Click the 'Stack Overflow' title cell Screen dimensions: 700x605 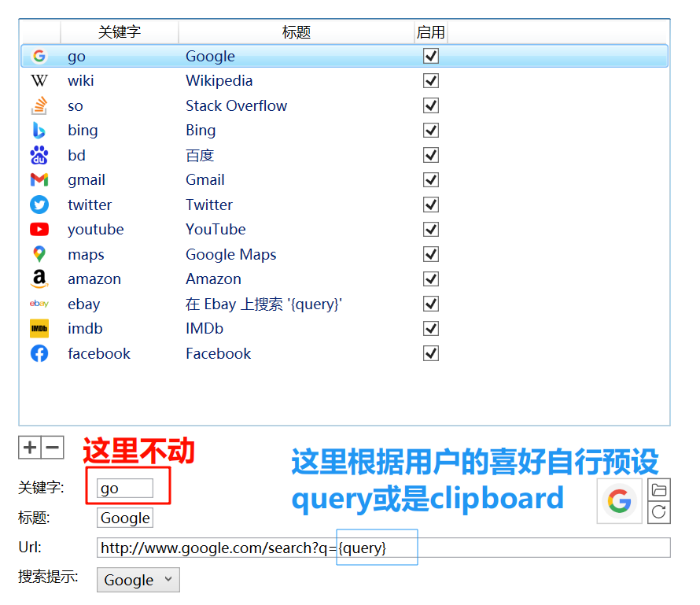(x=236, y=106)
